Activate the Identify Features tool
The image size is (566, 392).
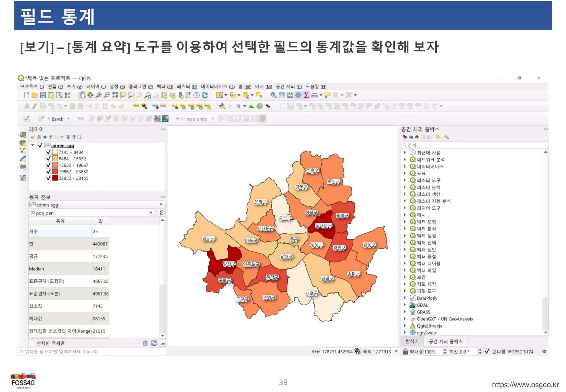click(x=273, y=95)
